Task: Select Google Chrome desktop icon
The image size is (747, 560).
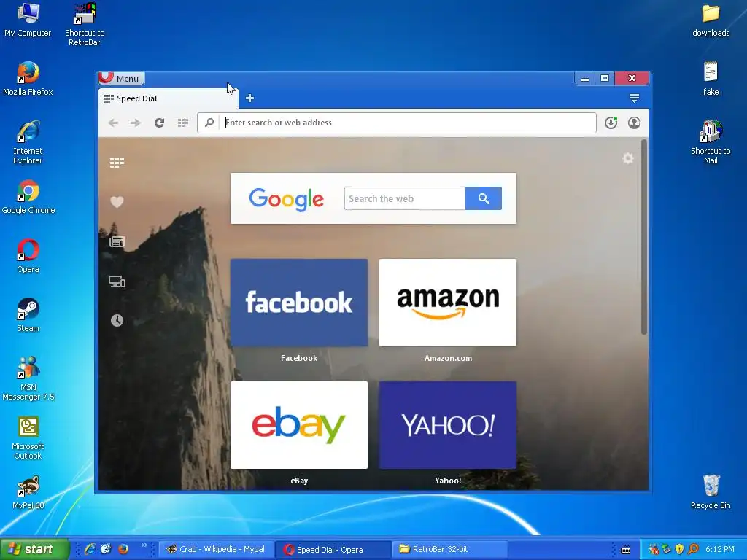Action: coord(28,197)
